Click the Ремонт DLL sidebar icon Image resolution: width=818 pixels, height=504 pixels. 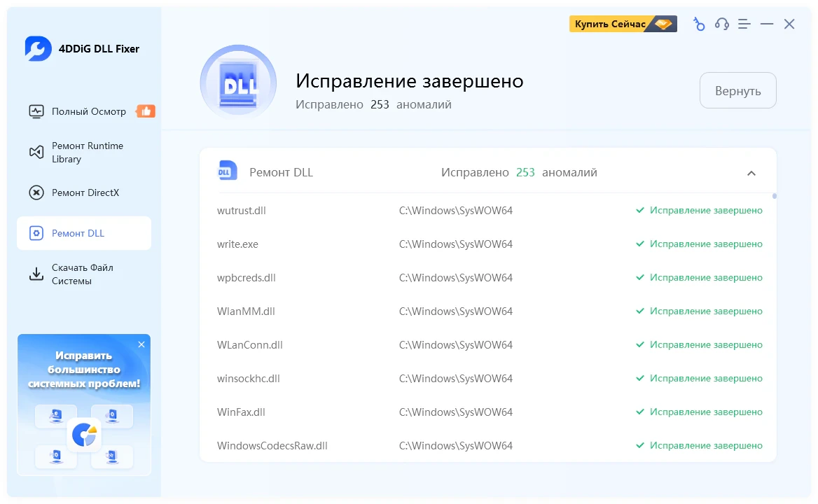tap(36, 233)
